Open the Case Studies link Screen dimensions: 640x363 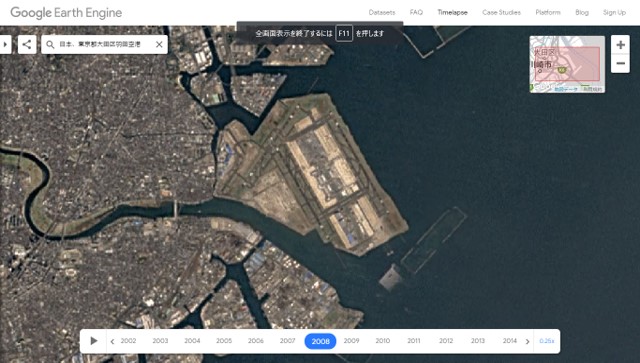pyautogui.click(x=501, y=12)
